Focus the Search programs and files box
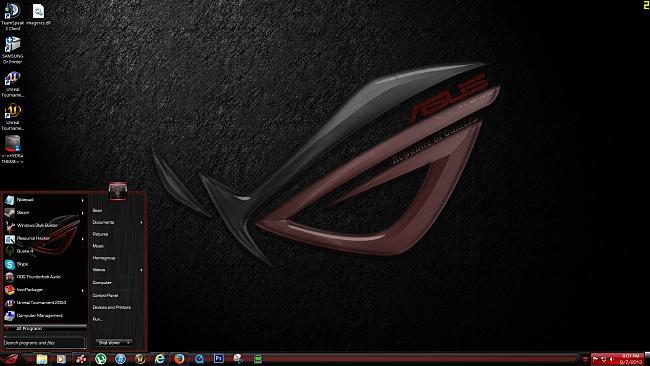This screenshot has height=366, width=650. pyautogui.click(x=44, y=343)
